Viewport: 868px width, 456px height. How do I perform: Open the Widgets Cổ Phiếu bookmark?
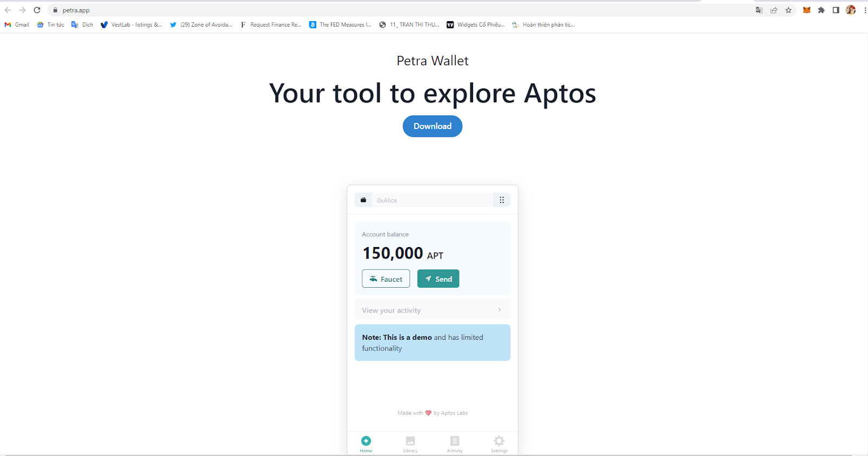[475, 24]
